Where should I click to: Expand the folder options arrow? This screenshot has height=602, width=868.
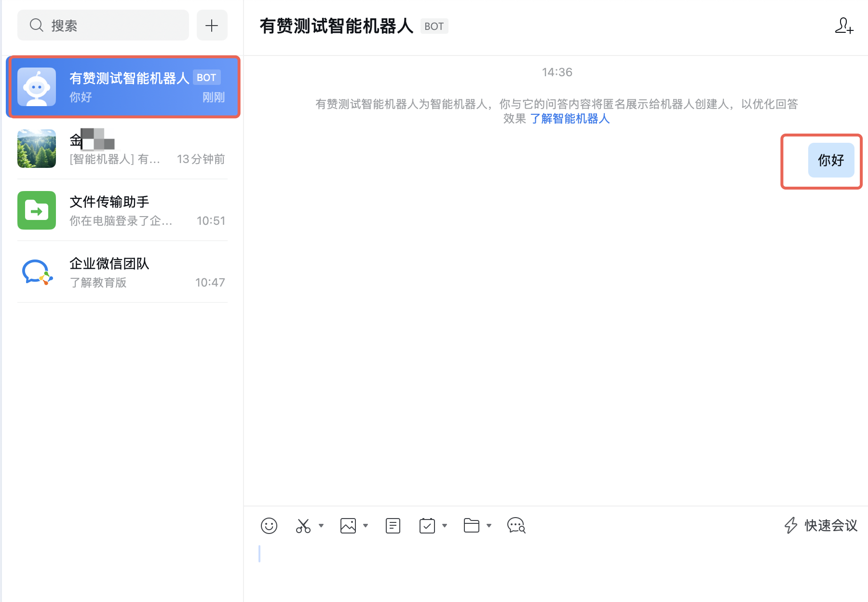point(489,525)
